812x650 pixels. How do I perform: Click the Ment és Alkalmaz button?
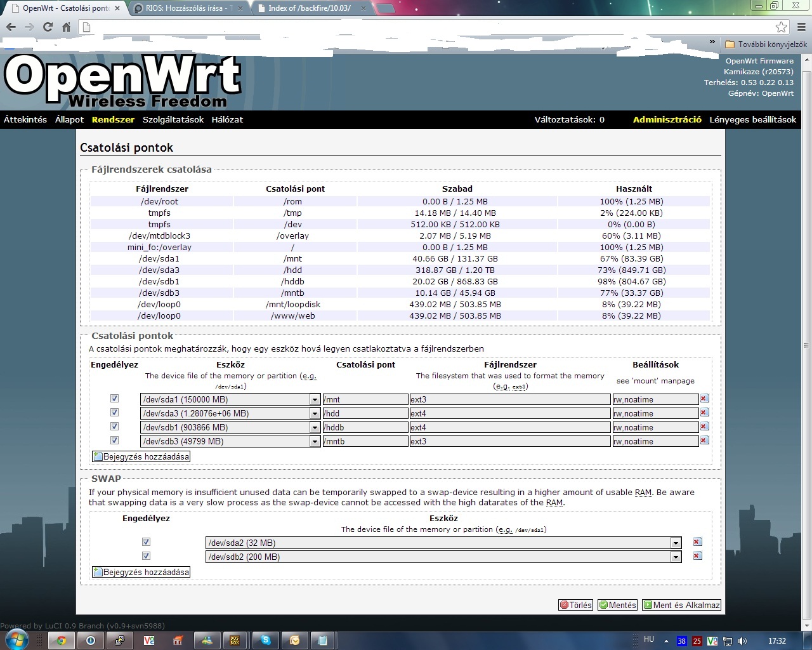coord(681,605)
